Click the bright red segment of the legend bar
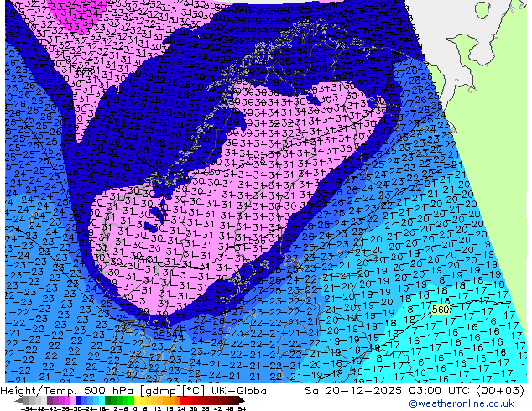532x411 pixels. coord(183,401)
